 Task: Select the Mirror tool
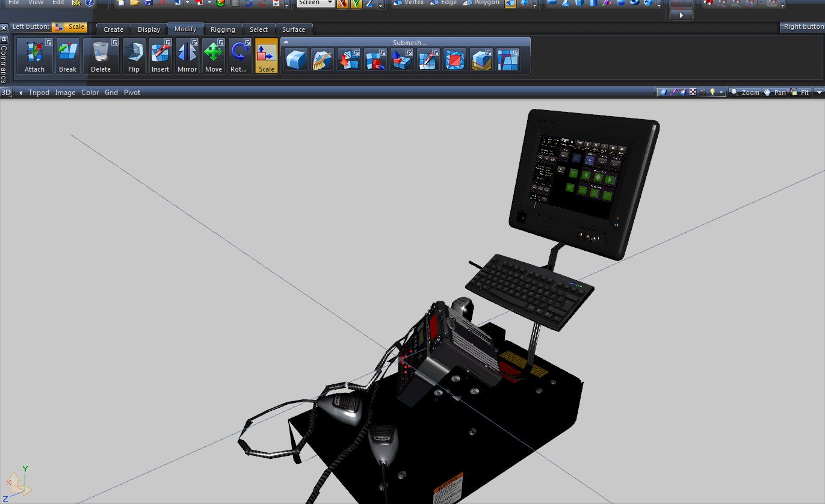(187, 56)
